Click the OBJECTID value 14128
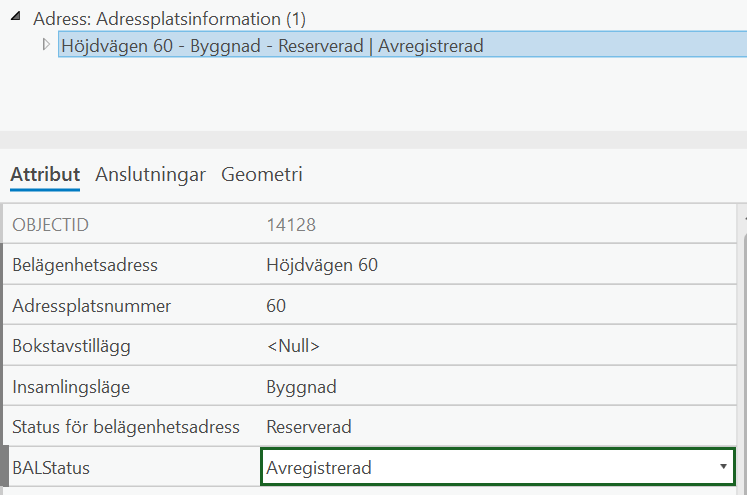Viewport: 747px width, 495px height. click(x=290, y=225)
